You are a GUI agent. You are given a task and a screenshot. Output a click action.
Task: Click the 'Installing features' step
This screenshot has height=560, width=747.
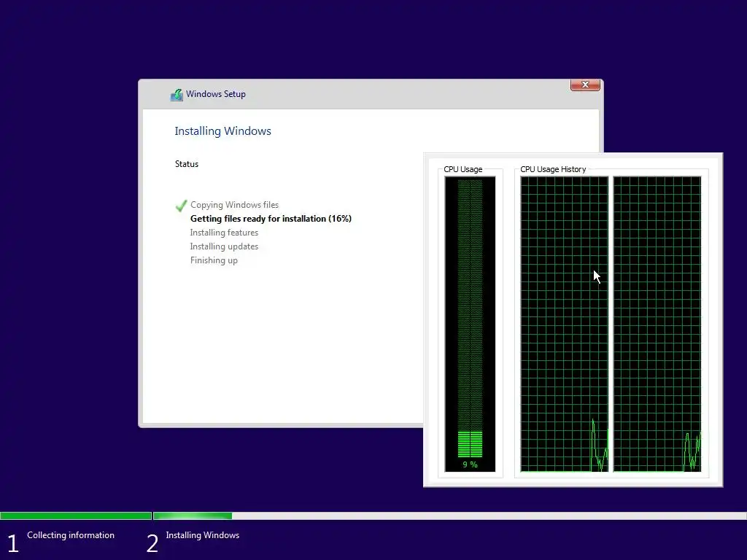click(224, 233)
